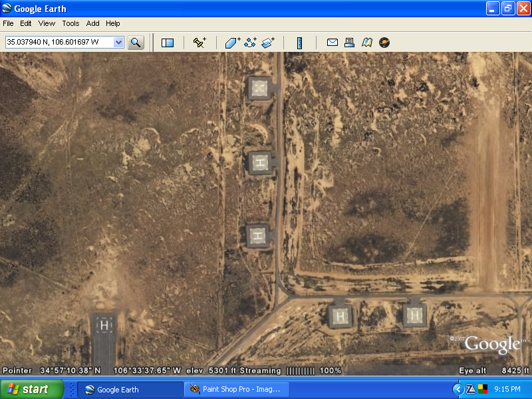Screen dimensions: 532x399
Task: Click the pointer longitude 106°33'37.65" W
Action: 147,370
